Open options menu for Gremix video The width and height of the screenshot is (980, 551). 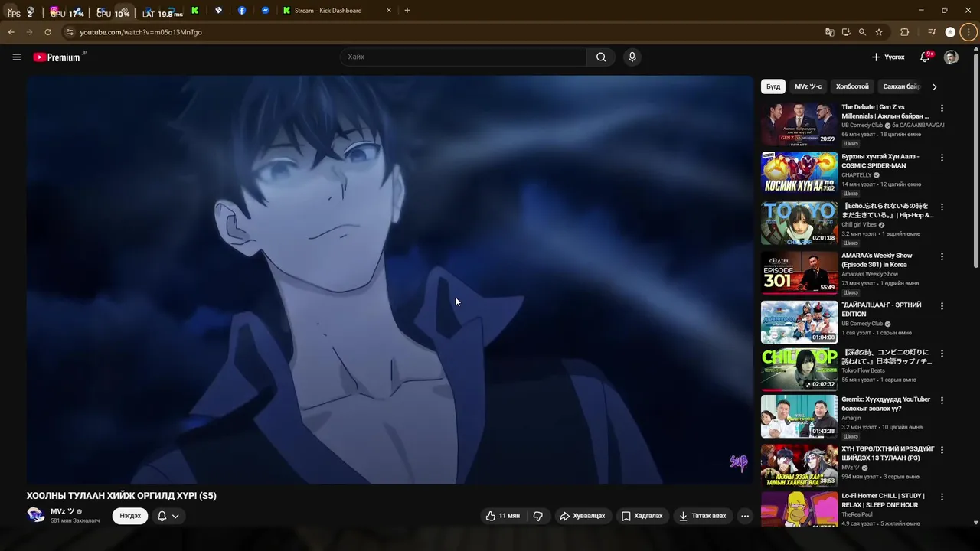942,400
